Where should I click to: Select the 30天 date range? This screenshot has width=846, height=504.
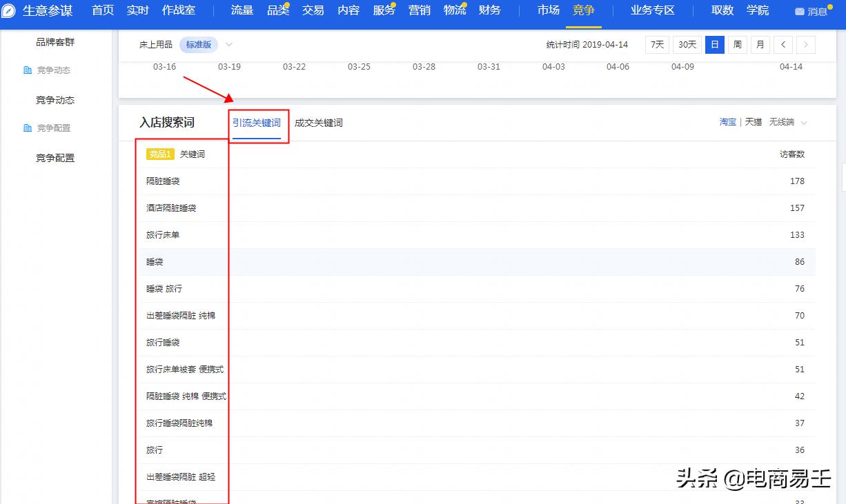point(687,45)
